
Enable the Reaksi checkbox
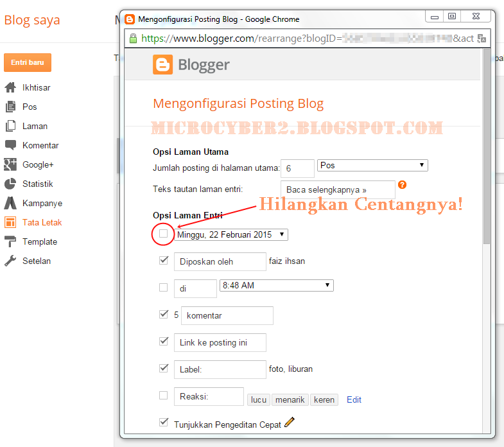tap(164, 395)
